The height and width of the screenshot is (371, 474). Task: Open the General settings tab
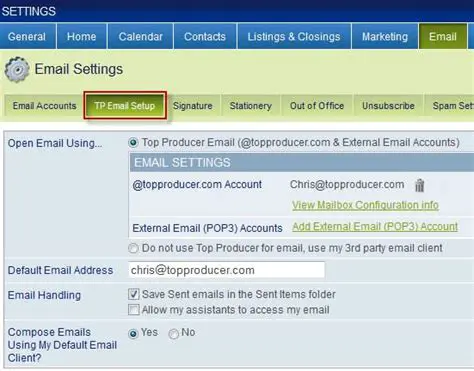coord(28,36)
